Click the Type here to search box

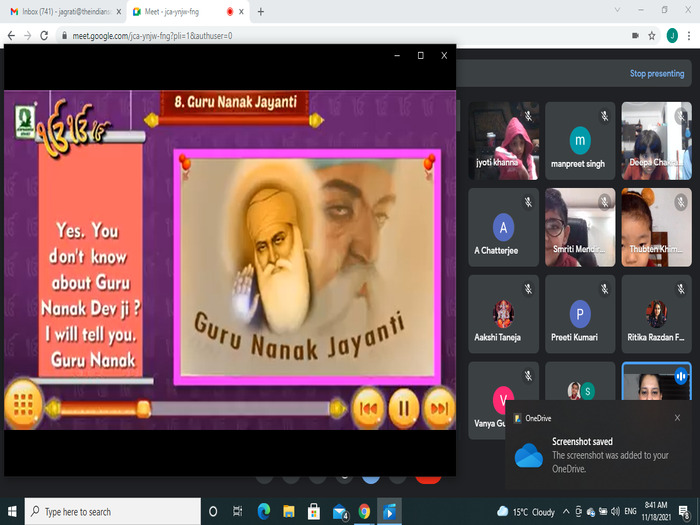(112, 512)
